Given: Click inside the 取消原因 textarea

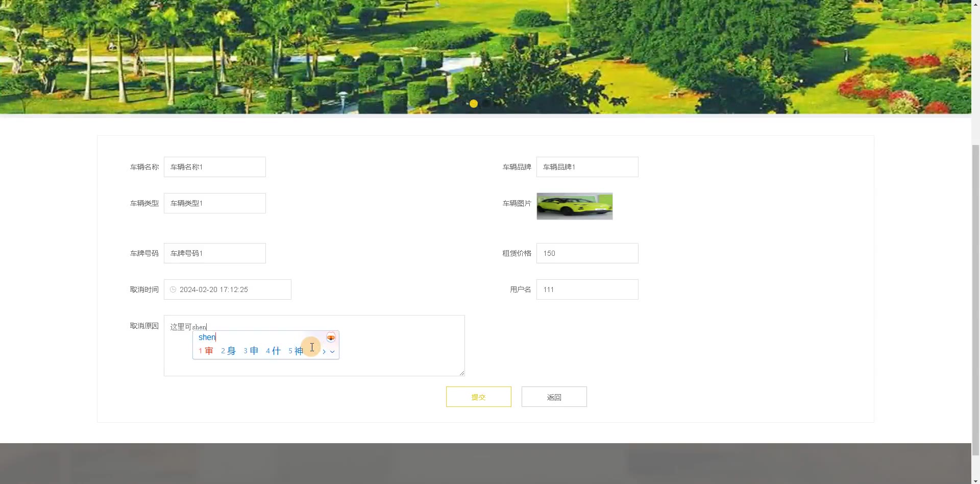Looking at the screenshot, I should pyautogui.click(x=314, y=346).
